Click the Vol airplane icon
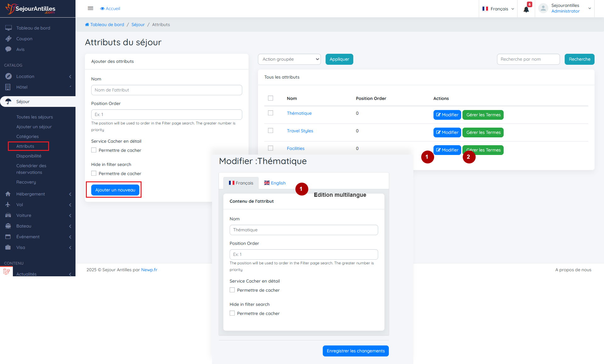604x364 pixels. [x=8, y=205]
